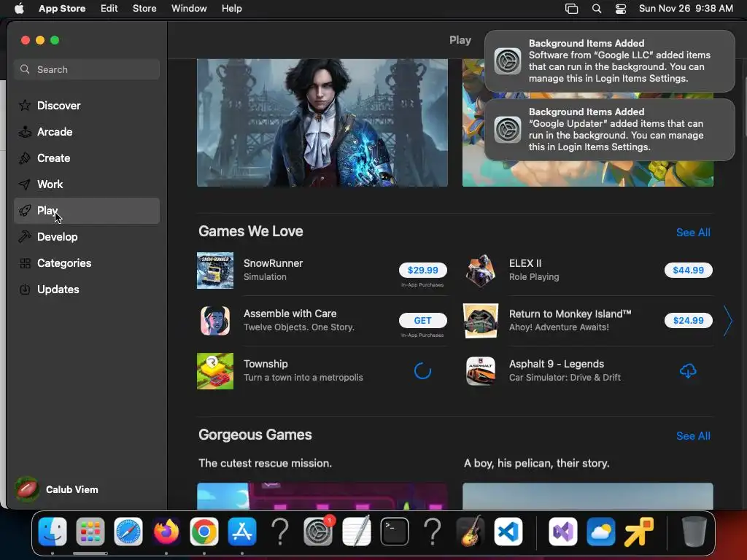Click the Asphalt 9 - Legends title
Viewport: 747px width, 560px height.
557,364
